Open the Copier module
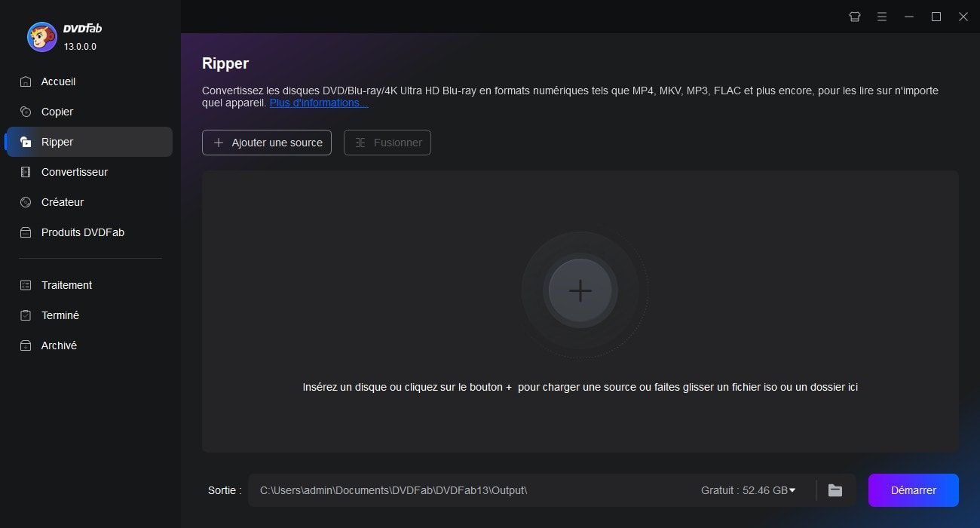This screenshot has height=528, width=980. (x=89, y=112)
